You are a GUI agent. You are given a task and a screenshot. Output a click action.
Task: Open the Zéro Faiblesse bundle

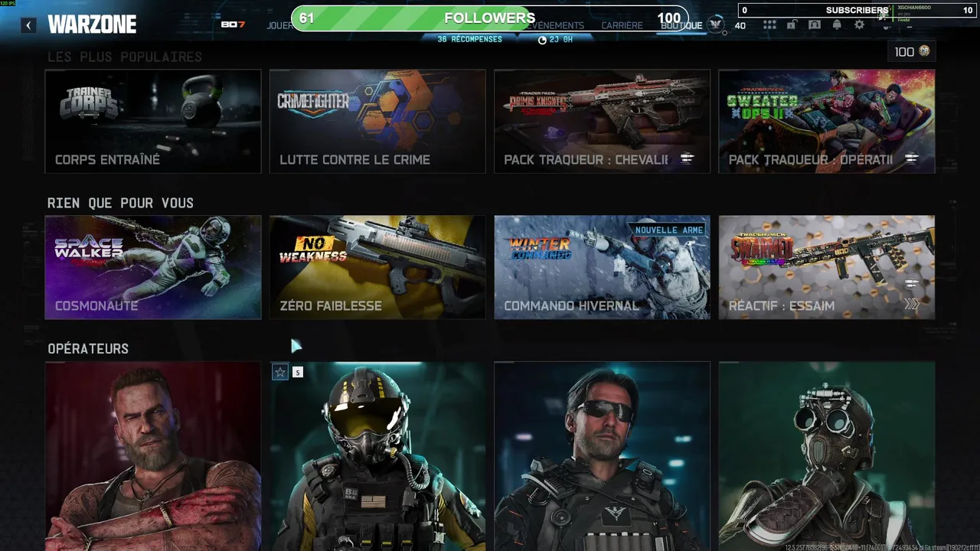[x=377, y=267]
